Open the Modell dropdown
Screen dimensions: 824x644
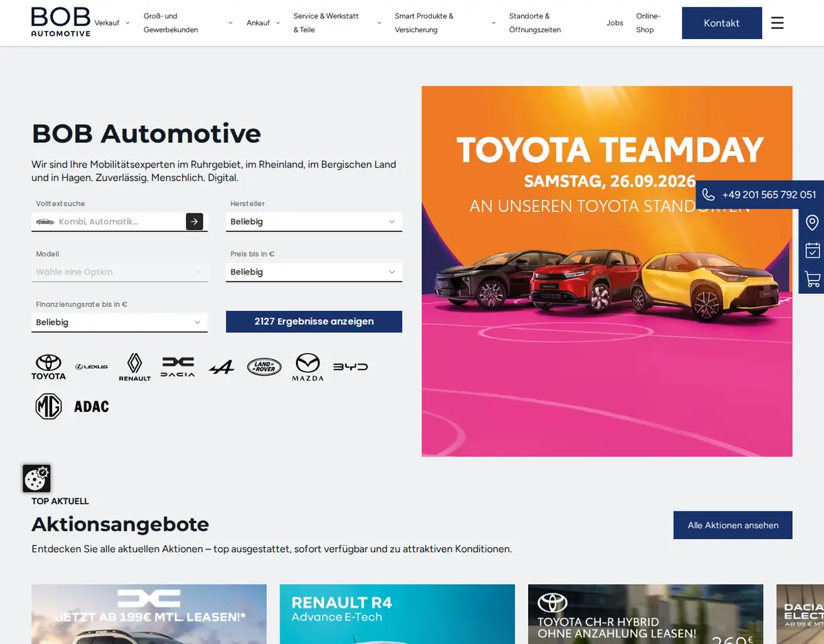pos(119,272)
